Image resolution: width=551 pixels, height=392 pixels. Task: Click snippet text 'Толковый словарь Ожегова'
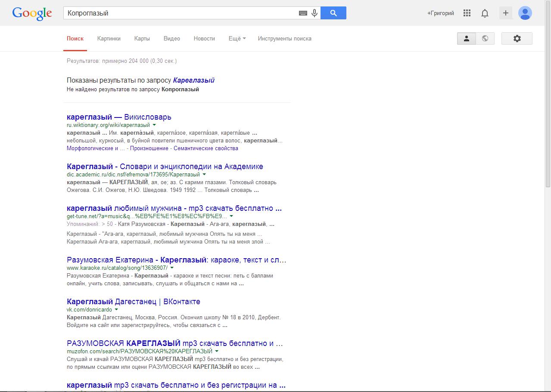click(x=172, y=186)
